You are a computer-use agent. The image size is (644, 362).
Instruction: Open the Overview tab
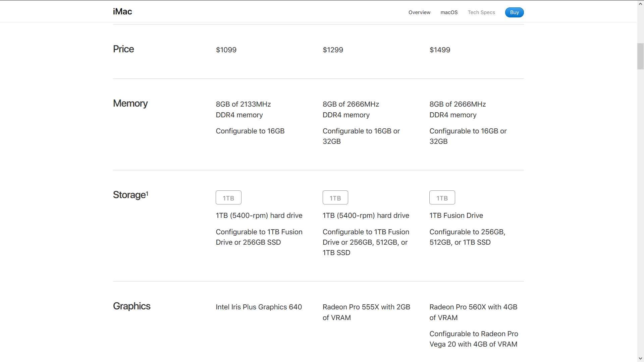(419, 12)
